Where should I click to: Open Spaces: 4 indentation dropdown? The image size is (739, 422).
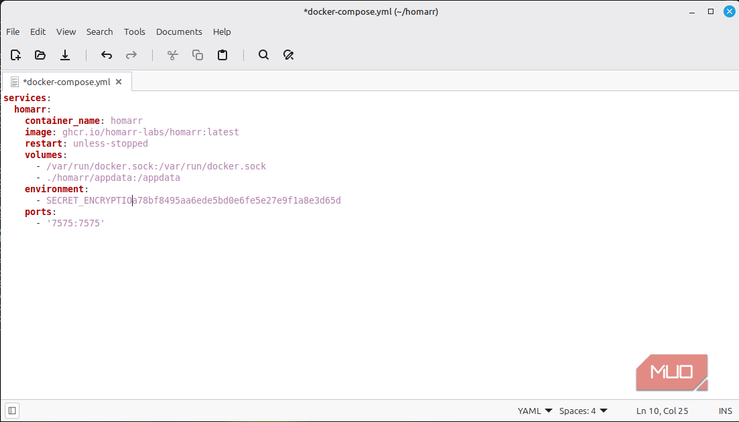pyautogui.click(x=583, y=411)
